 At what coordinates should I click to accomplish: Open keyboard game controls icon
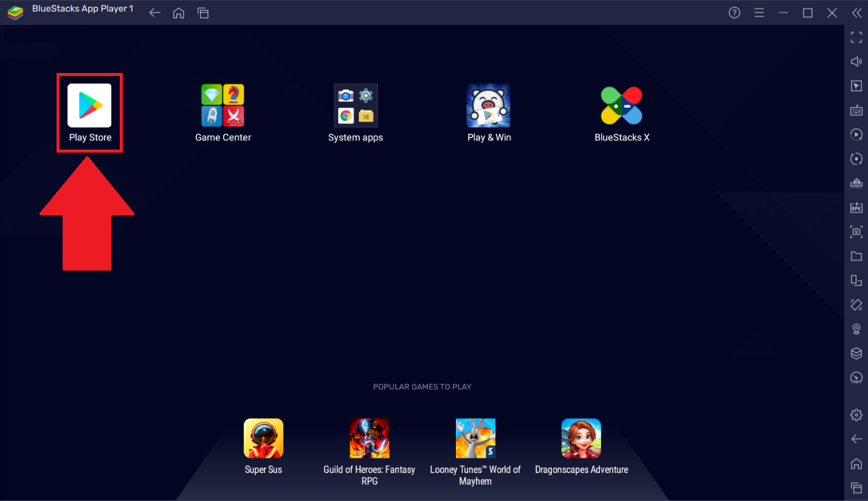point(856,110)
